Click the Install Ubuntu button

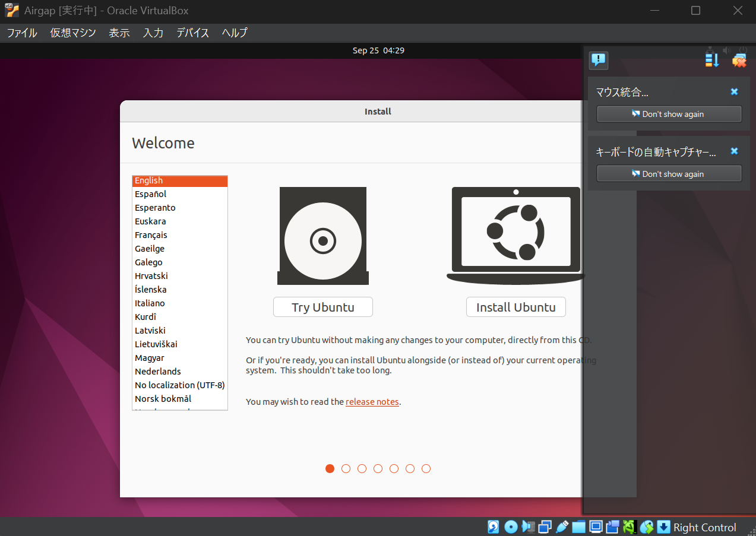pos(515,307)
